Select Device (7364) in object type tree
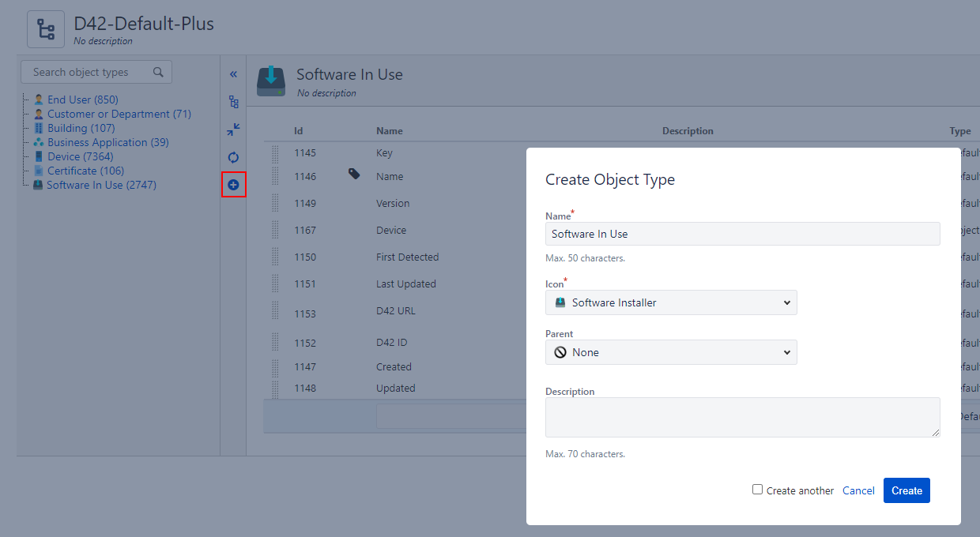 pos(80,156)
